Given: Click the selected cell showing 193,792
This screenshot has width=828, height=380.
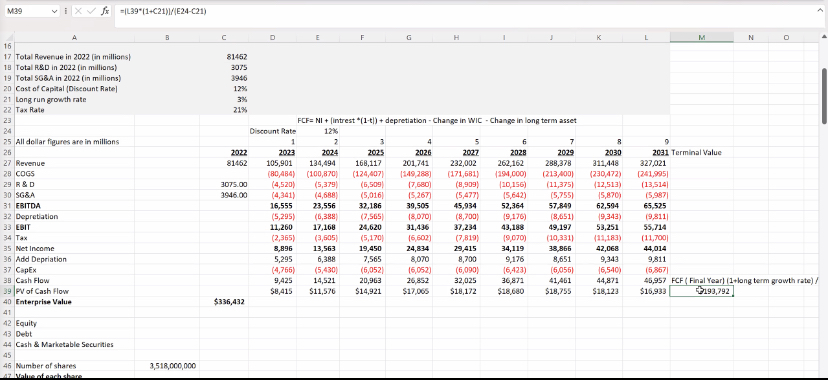Looking at the screenshot, I should [701, 291].
